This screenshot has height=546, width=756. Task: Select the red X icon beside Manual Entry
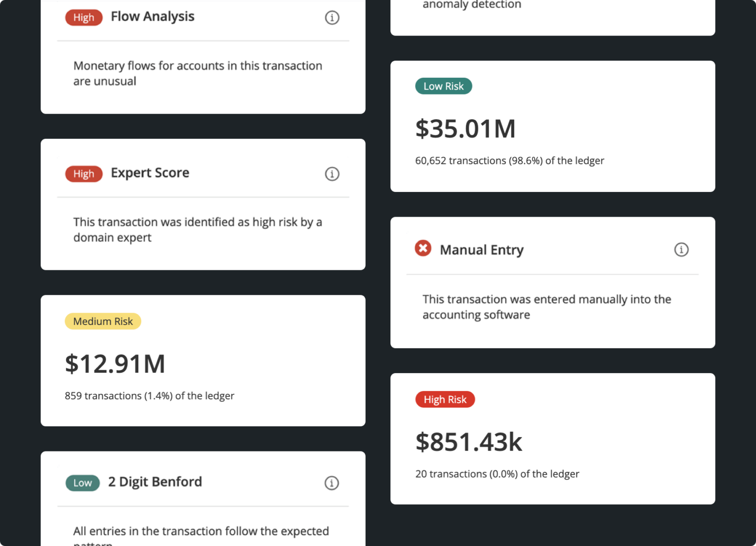423,248
